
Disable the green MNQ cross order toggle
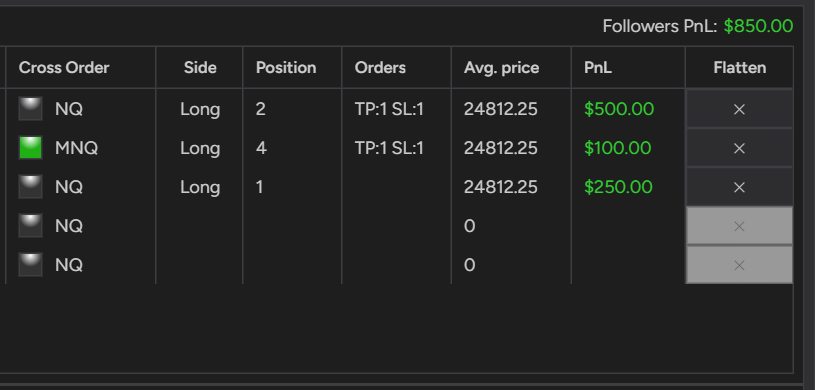click(31, 148)
